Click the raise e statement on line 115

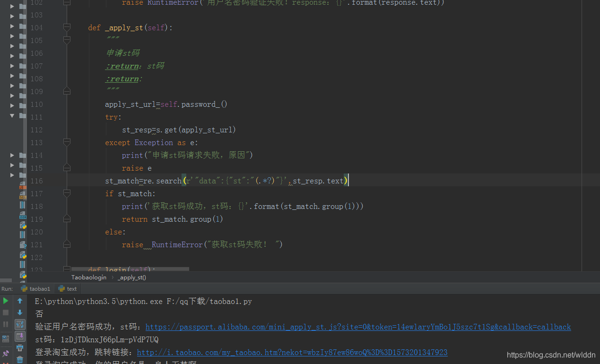137,168
